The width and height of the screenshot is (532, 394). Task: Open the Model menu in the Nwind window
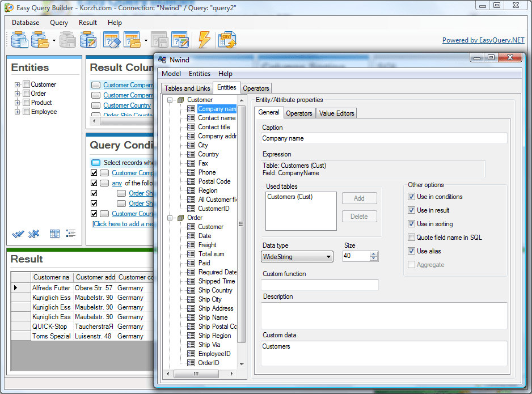(x=171, y=74)
